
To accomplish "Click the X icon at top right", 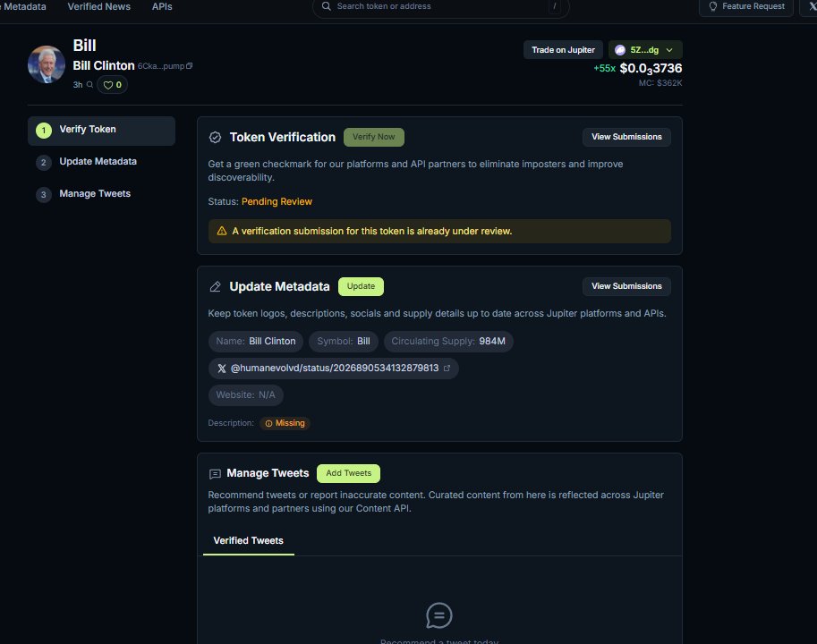I will click(812, 6).
